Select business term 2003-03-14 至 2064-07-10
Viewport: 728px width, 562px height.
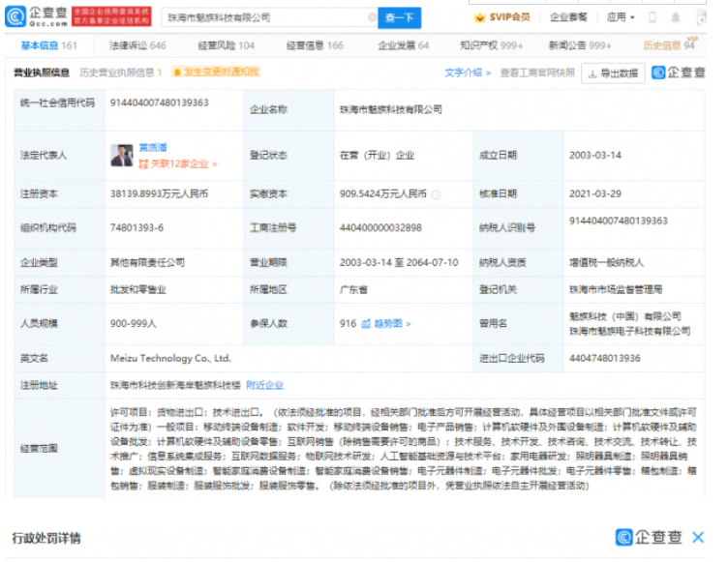pos(399,263)
